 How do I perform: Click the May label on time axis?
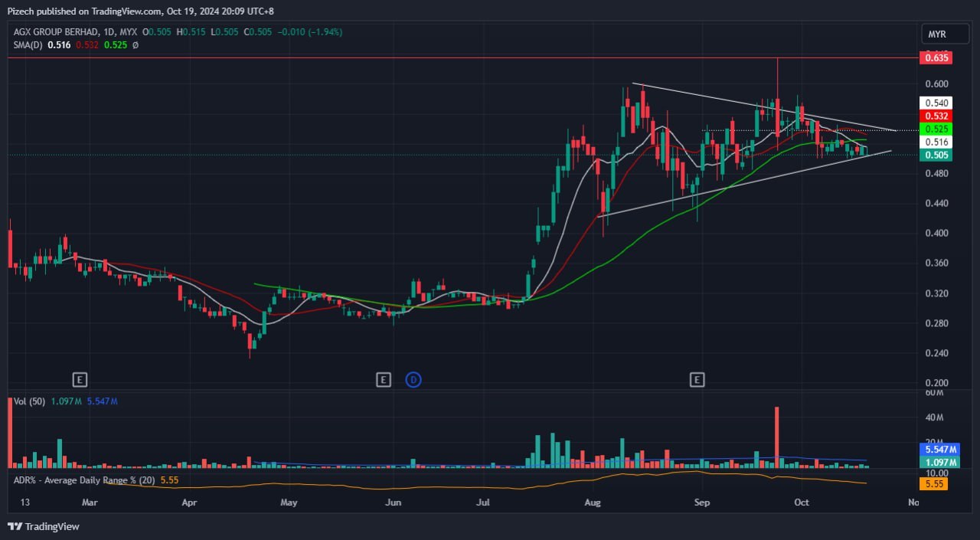[x=289, y=502]
